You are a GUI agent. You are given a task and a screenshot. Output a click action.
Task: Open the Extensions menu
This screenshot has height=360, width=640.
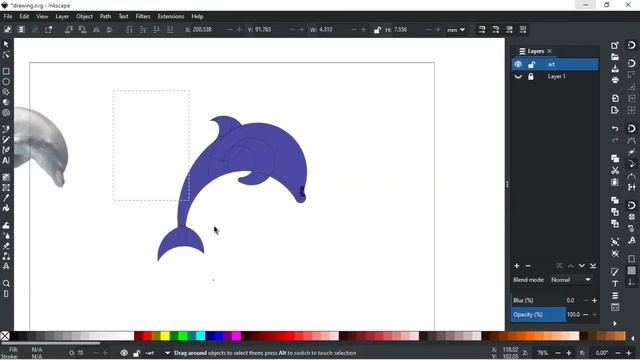click(x=171, y=16)
